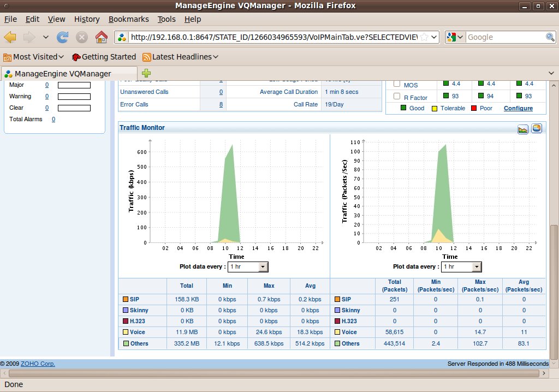Go to Home with the house icon
This screenshot has height=392, width=559.
101,37
